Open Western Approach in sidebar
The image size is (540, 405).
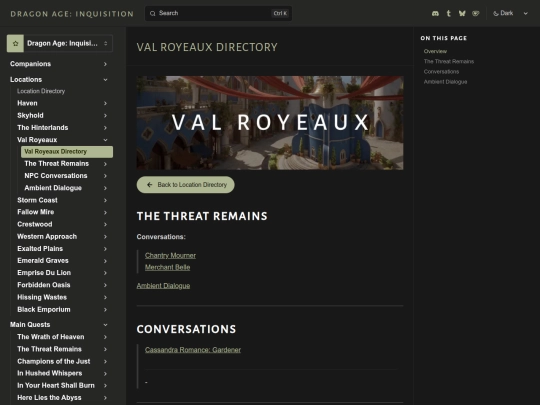coord(47,237)
